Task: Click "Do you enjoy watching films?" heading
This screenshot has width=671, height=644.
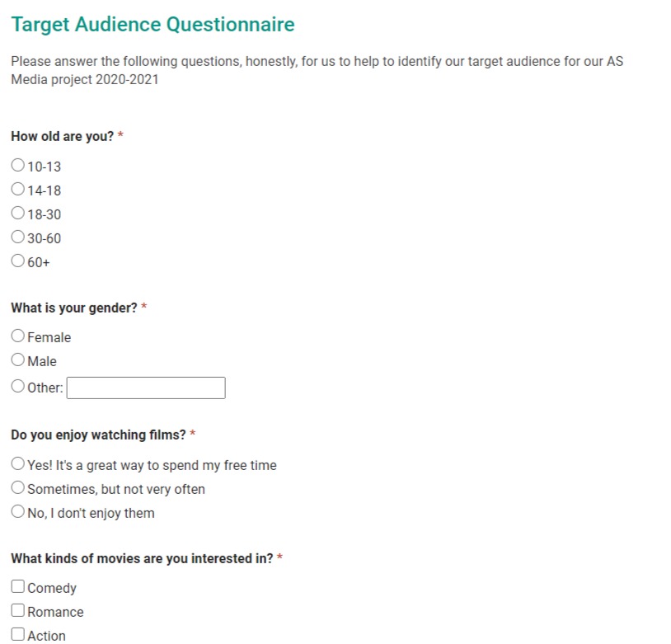Action: tap(98, 435)
